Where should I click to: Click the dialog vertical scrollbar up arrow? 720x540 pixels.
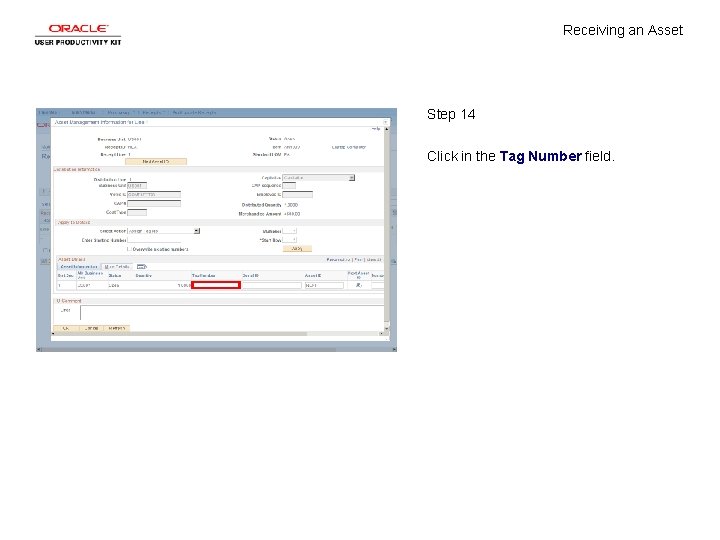coord(387,129)
